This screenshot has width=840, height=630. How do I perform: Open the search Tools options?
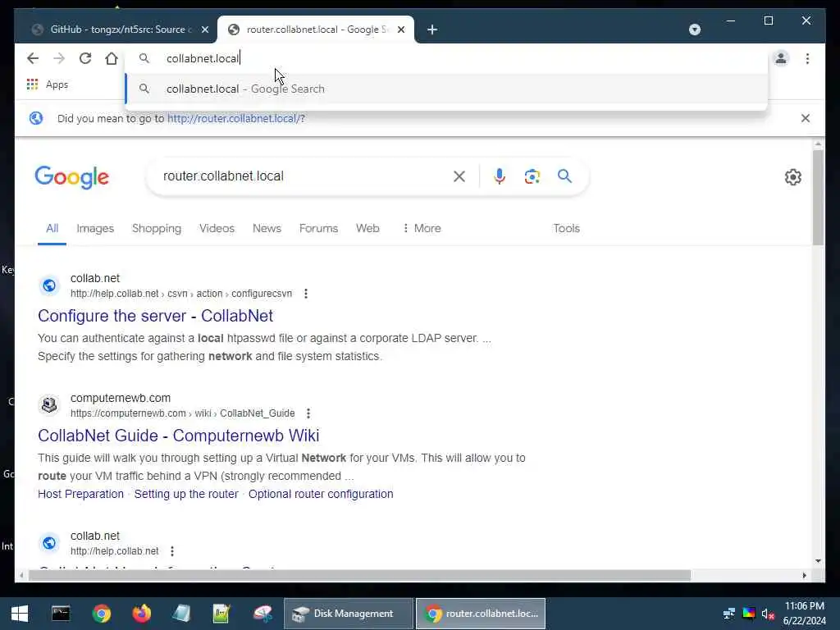[566, 228]
